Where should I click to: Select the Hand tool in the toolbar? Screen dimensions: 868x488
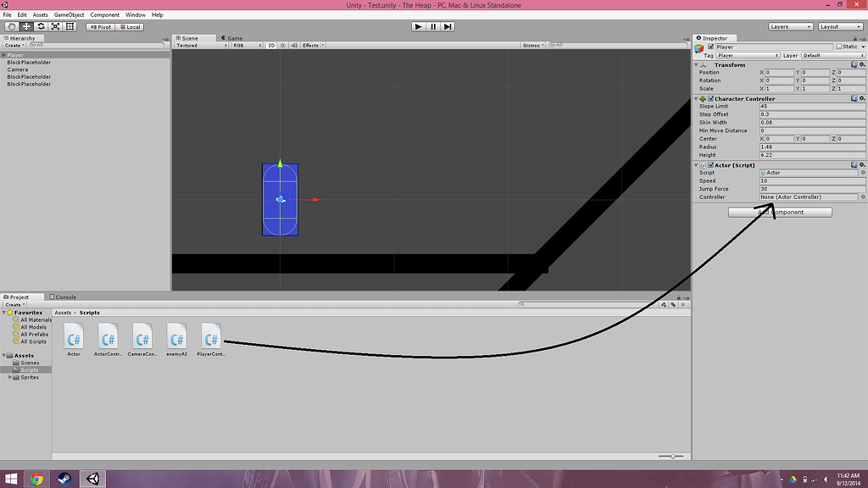click(x=10, y=26)
